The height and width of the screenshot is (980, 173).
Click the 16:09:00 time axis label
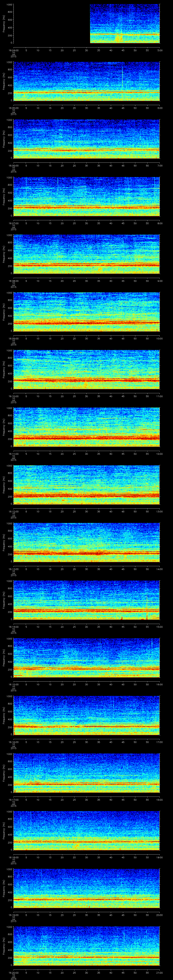[x=13, y=339]
